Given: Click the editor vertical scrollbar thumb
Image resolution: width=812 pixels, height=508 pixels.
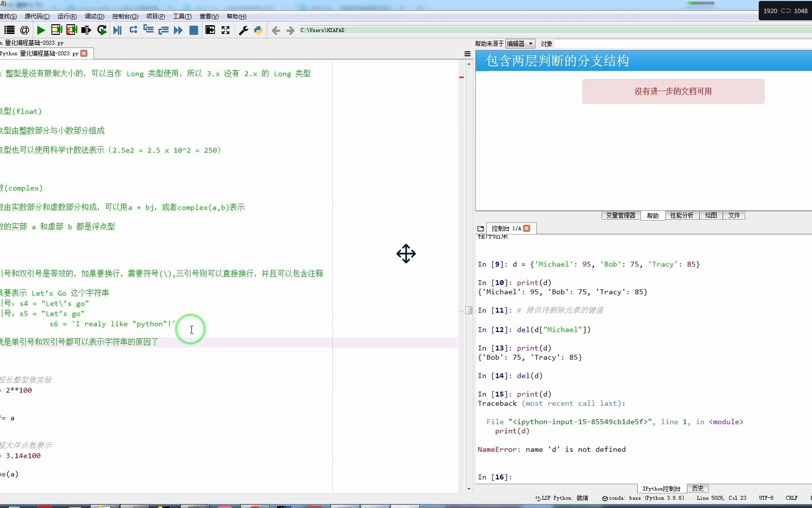Looking at the screenshot, I should (469, 310).
